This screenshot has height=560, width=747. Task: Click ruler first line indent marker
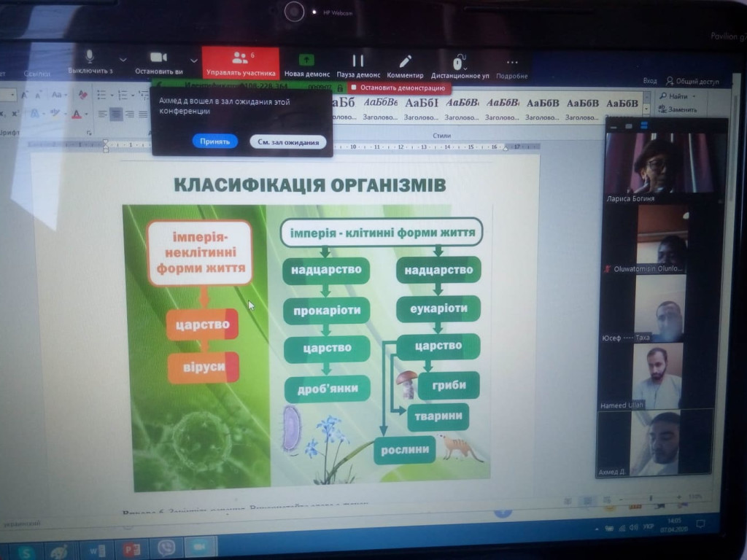[105, 142]
